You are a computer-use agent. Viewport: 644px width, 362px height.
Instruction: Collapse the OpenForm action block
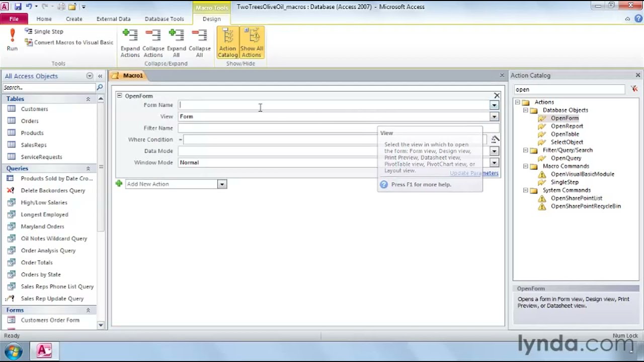point(120,96)
